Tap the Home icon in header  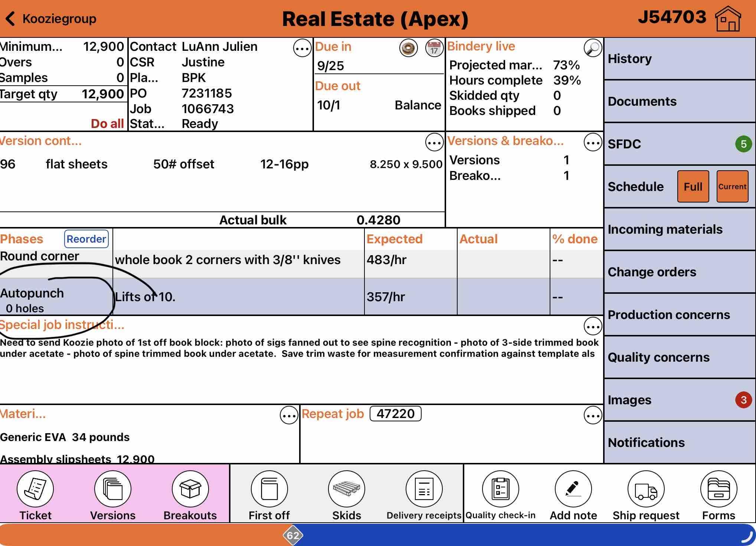point(728,19)
